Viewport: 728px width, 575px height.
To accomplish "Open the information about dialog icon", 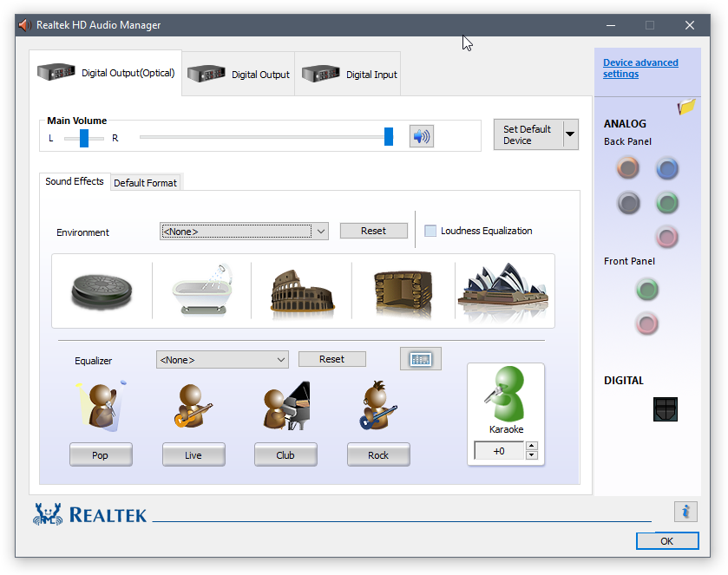I will pyautogui.click(x=685, y=512).
